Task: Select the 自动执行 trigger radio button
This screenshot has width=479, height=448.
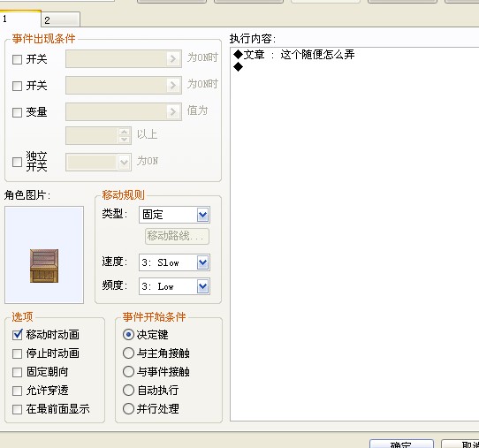Action: (x=128, y=391)
